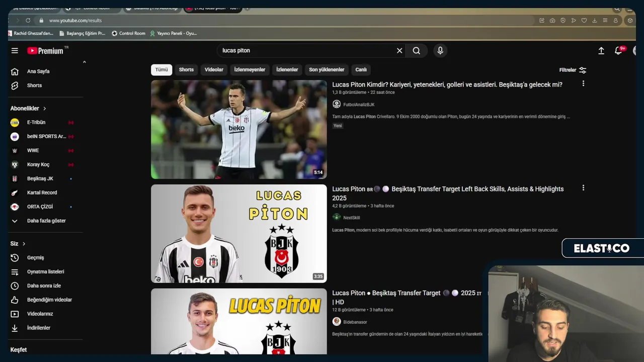Visit the Bidebanasor channel name link
Image resolution: width=644 pixels, height=362 pixels.
(355, 322)
